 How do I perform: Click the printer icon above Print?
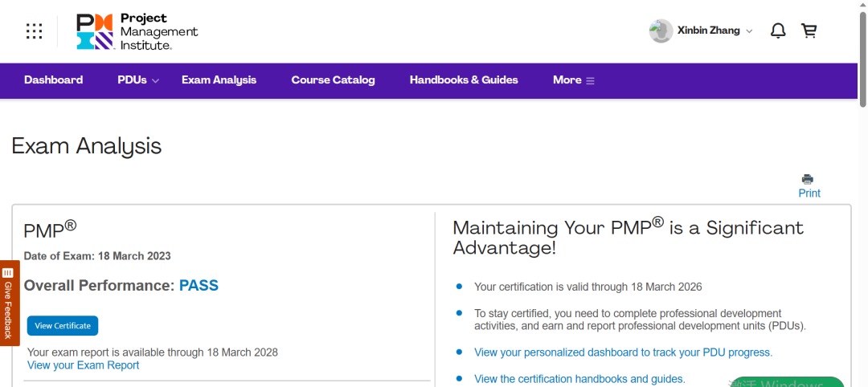(808, 179)
